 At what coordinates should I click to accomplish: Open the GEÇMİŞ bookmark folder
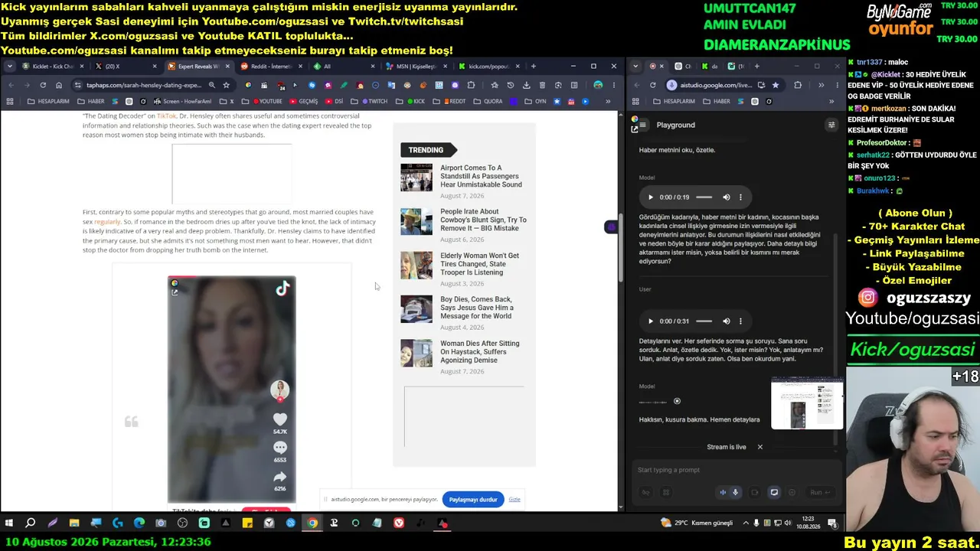click(x=303, y=101)
